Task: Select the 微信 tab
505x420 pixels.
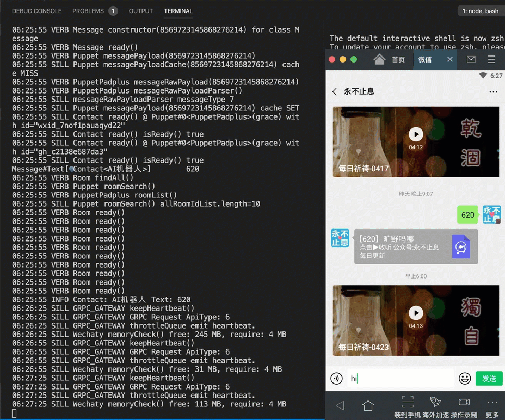Action: pos(425,60)
